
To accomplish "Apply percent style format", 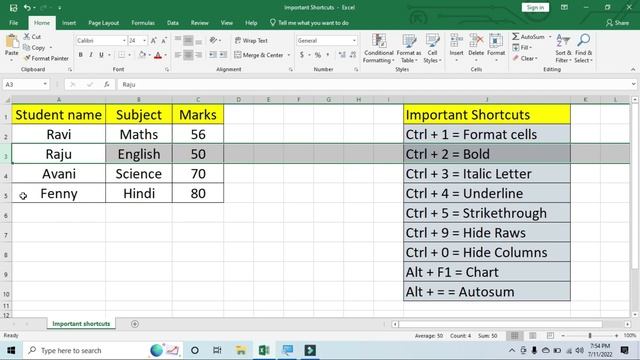I will (318, 55).
